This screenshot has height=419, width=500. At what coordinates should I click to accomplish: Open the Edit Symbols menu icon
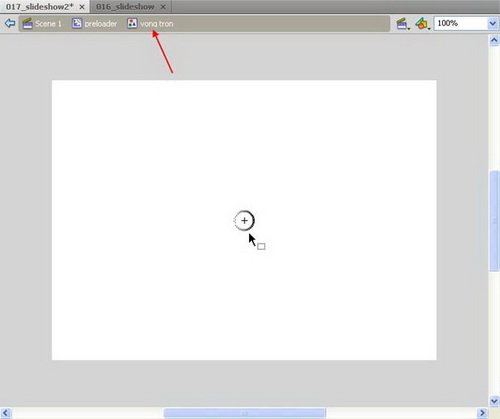(x=422, y=24)
